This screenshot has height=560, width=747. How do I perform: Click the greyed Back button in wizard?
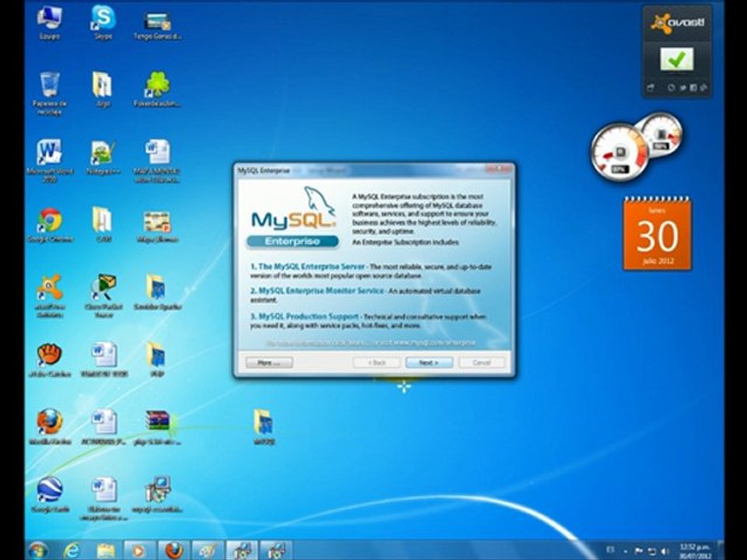pos(377,363)
